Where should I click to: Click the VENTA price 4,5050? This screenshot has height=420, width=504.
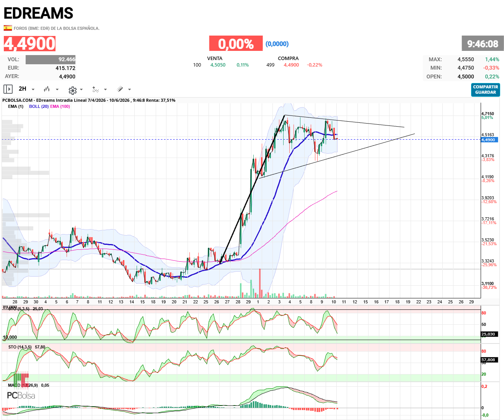[x=218, y=65]
